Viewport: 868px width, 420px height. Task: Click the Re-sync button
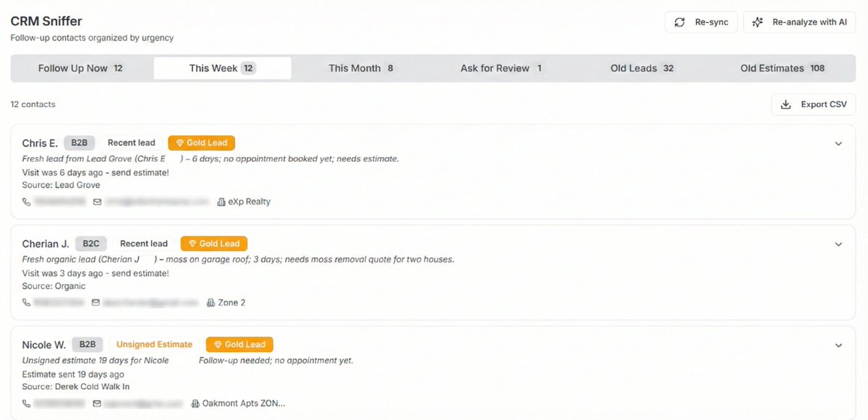tap(701, 22)
